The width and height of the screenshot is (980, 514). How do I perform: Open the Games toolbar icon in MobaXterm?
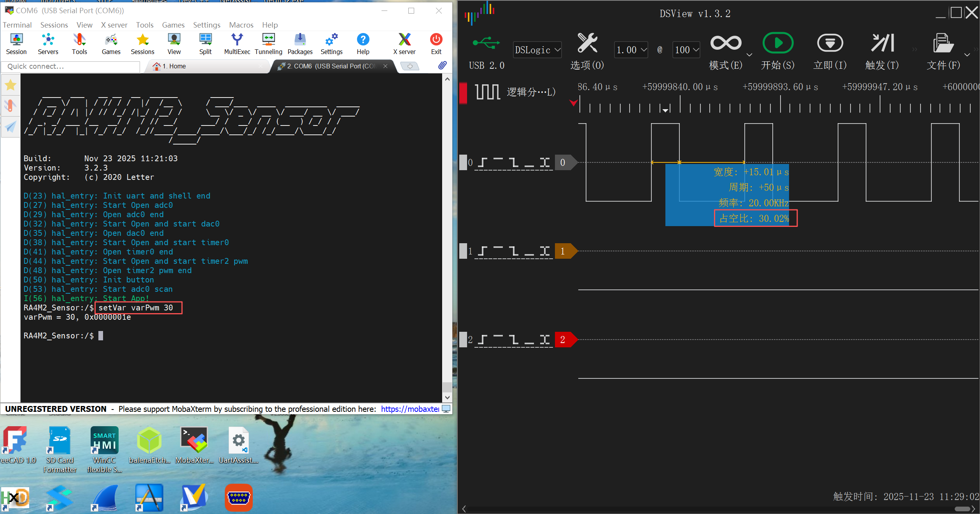111,44
